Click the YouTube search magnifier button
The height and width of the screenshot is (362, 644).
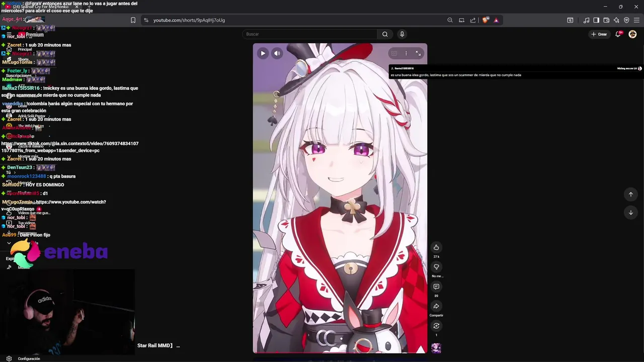[x=385, y=34]
